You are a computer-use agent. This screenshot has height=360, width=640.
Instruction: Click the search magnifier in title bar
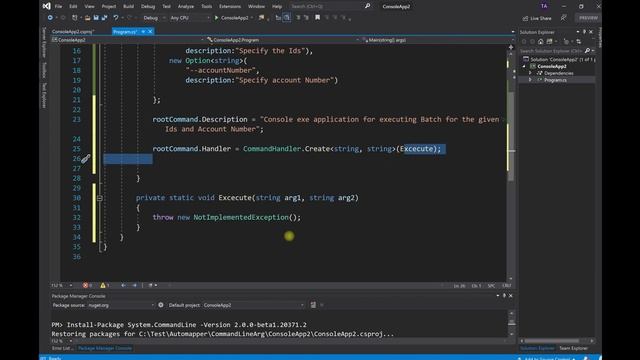(367, 6)
